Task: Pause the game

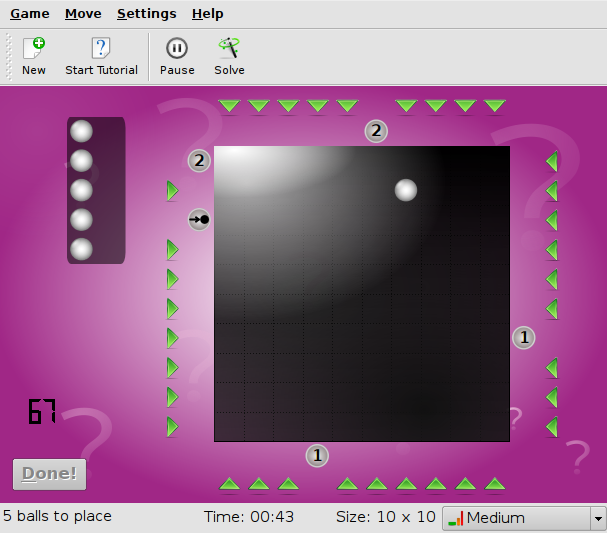Action: 177,56
